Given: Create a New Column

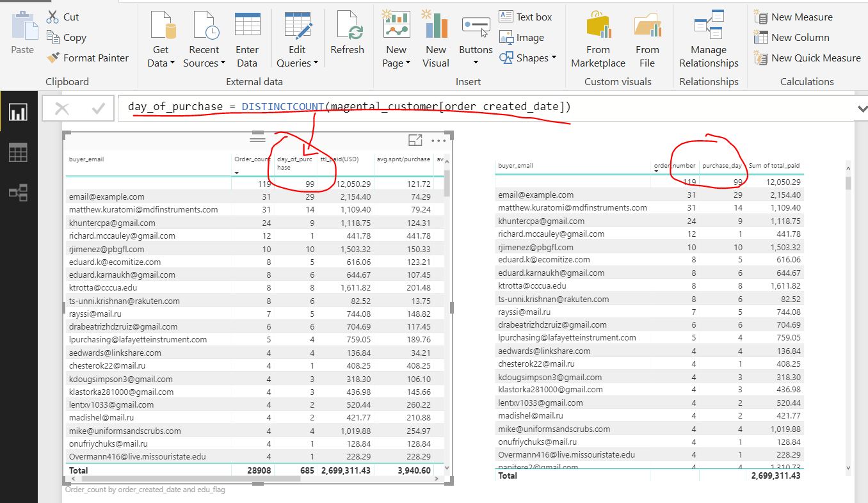Looking at the screenshot, I should [x=792, y=37].
